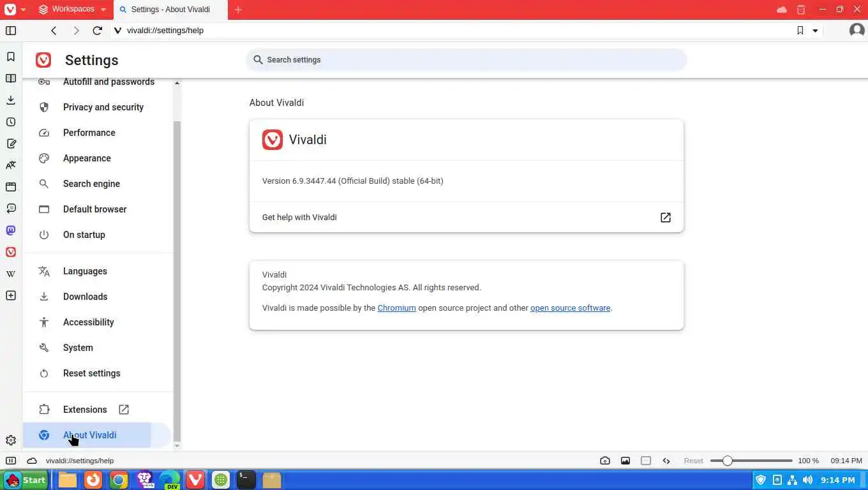This screenshot has width=868, height=490.
Task: Adjust the zoom slider handle
Action: 727,461
